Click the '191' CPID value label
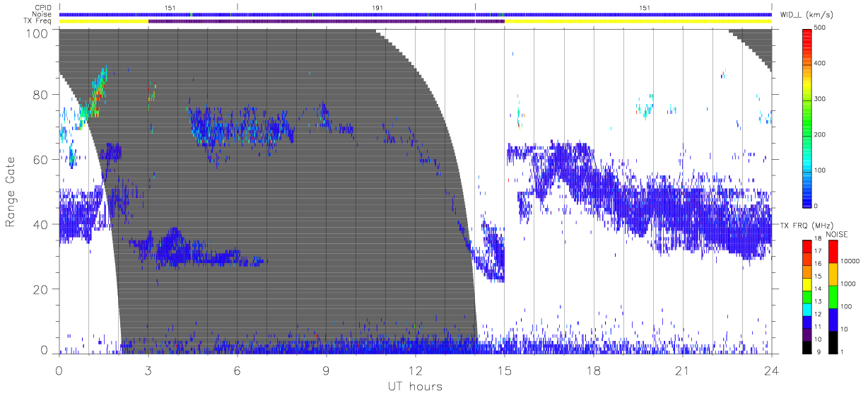 tap(377, 7)
